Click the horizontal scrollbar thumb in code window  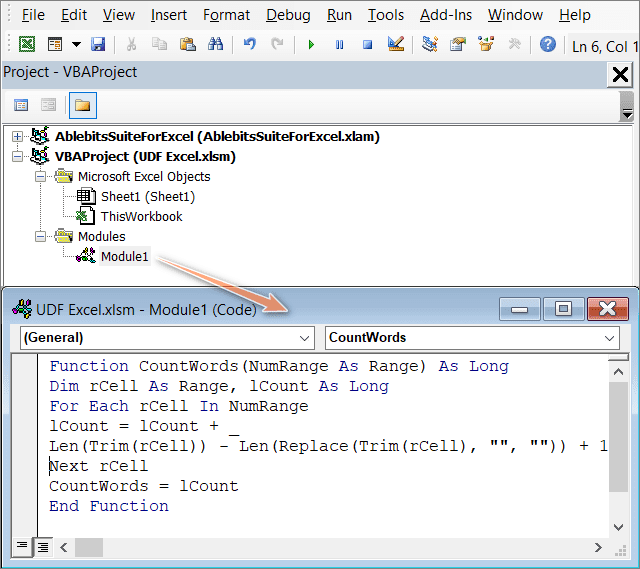click(x=89, y=547)
